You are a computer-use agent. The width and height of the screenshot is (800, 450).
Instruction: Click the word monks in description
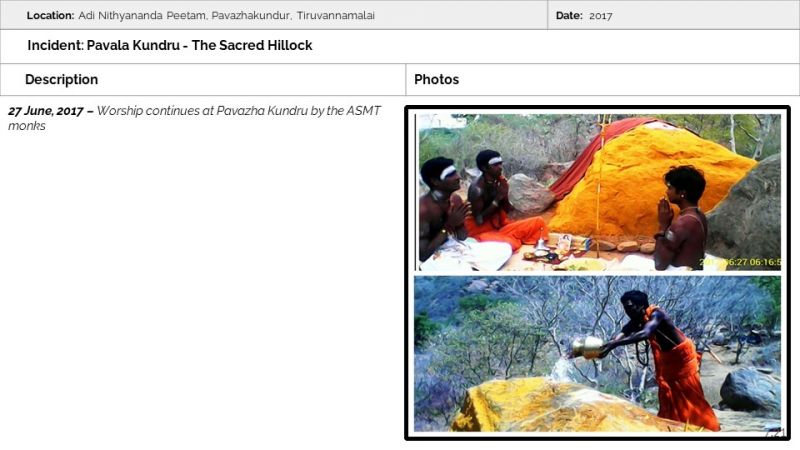click(27, 126)
